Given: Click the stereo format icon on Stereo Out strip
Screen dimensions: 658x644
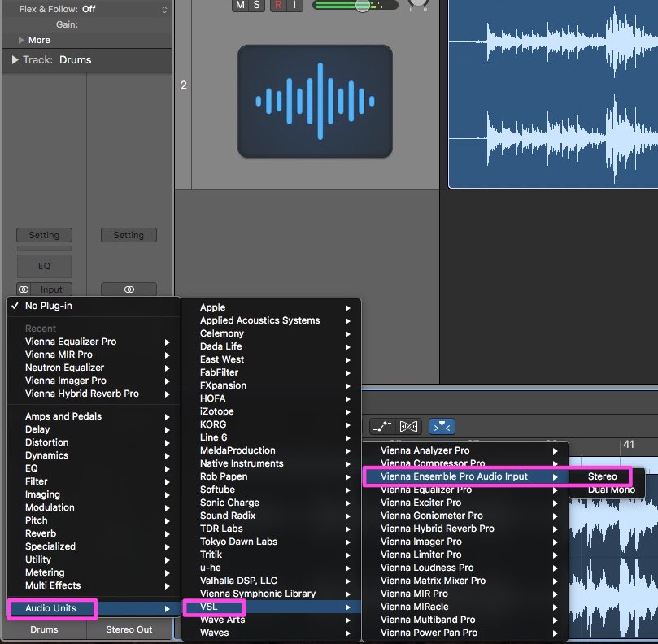Looking at the screenshot, I should pos(129,289).
